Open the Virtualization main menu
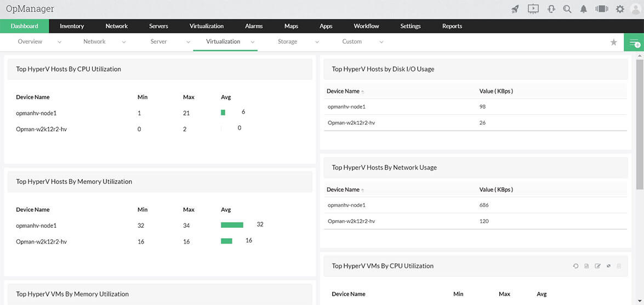Viewport: 644px width, 305px height. coord(207,26)
